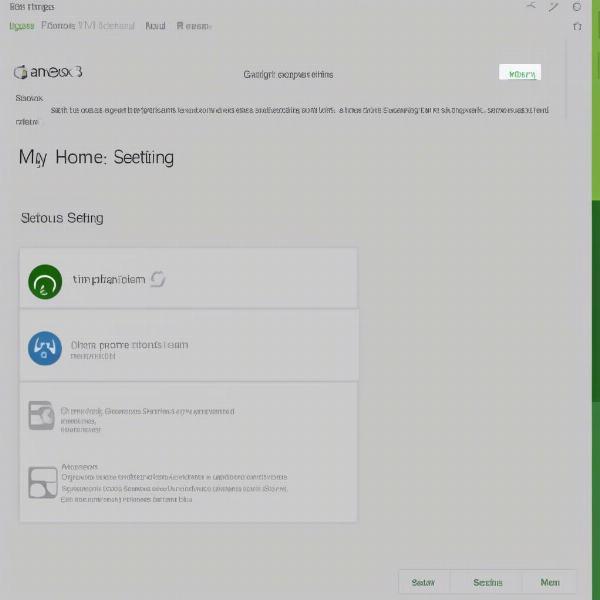Click the small square bracket icon under the circle
Image resolution: width=600 pixels, height=600 pixels.
click(577, 26)
